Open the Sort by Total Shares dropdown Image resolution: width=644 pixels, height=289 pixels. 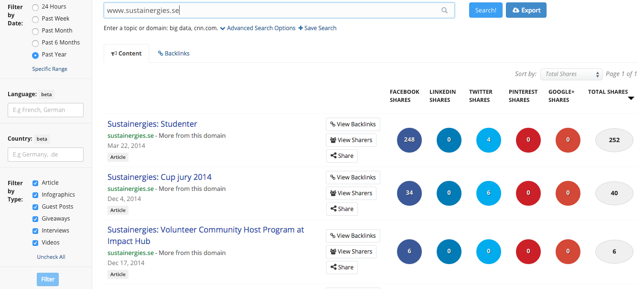coord(571,74)
